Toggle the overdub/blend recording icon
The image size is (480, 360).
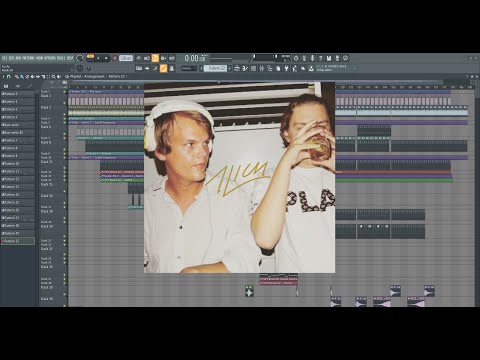pos(163,58)
